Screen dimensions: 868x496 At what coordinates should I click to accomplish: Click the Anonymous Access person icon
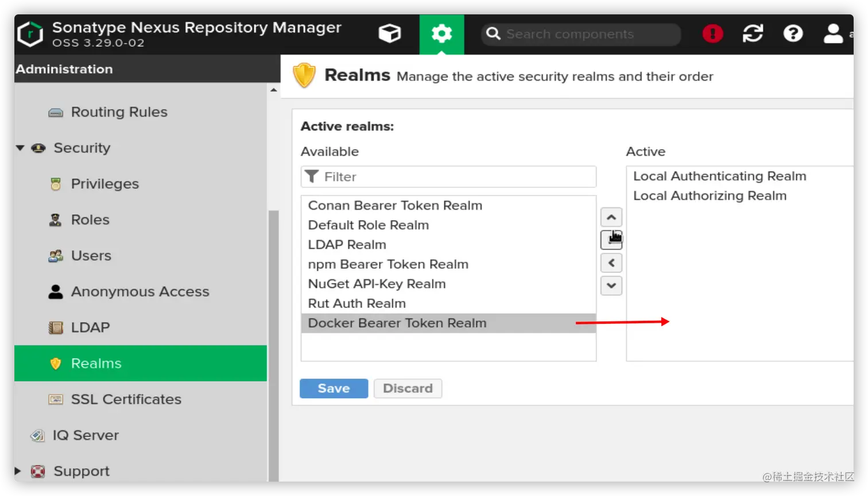(56, 292)
